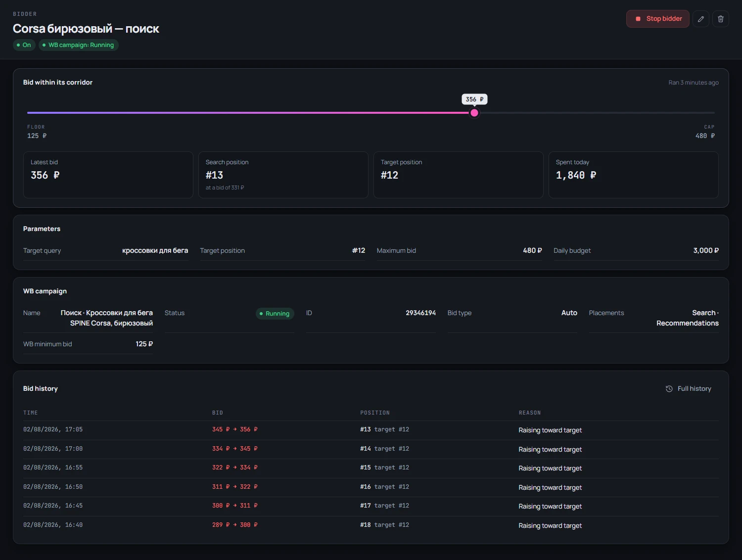
Task: Select the Spent today 1,840 ₽ card
Action: tap(633, 175)
